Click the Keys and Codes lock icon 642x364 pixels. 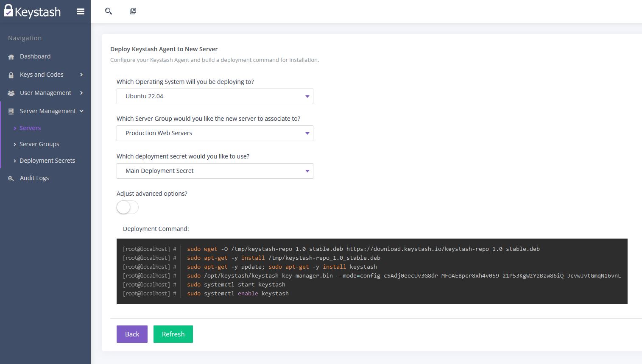pos(11,75)
